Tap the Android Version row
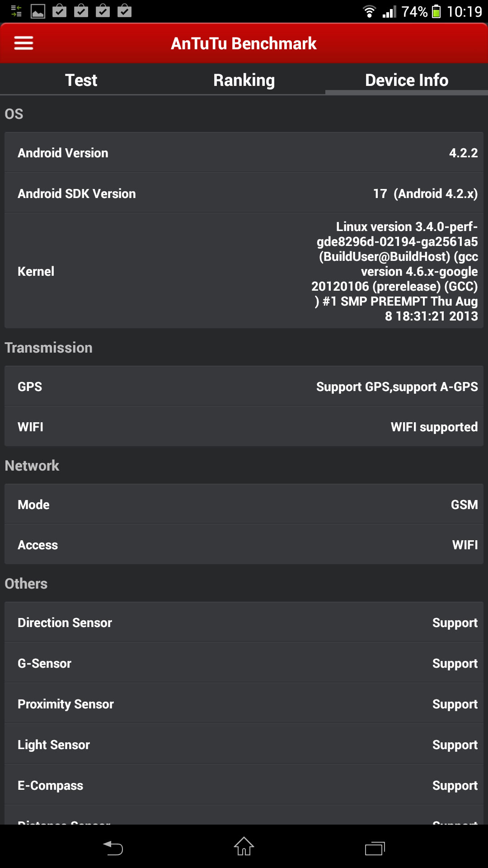Image resolution: width=488 pixels, height=868 pixels. coord(244,153)
